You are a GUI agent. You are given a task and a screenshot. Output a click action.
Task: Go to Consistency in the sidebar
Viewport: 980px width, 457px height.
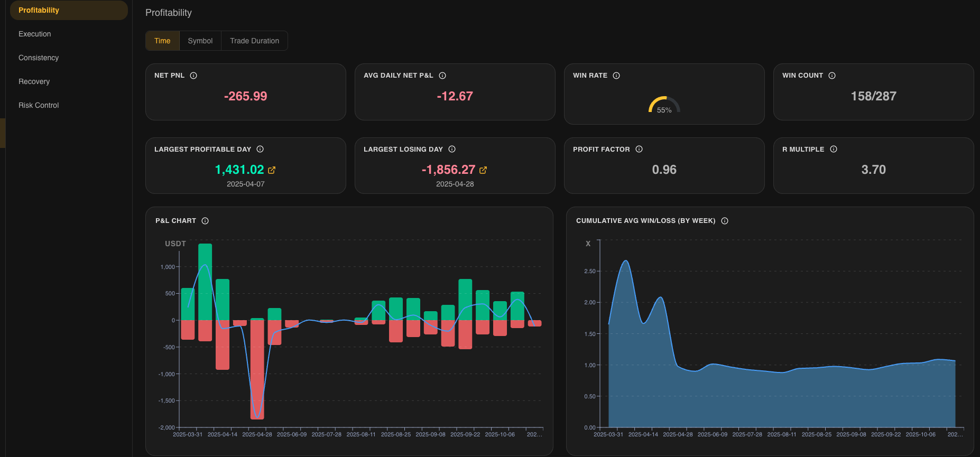click(x=39, y=58)
